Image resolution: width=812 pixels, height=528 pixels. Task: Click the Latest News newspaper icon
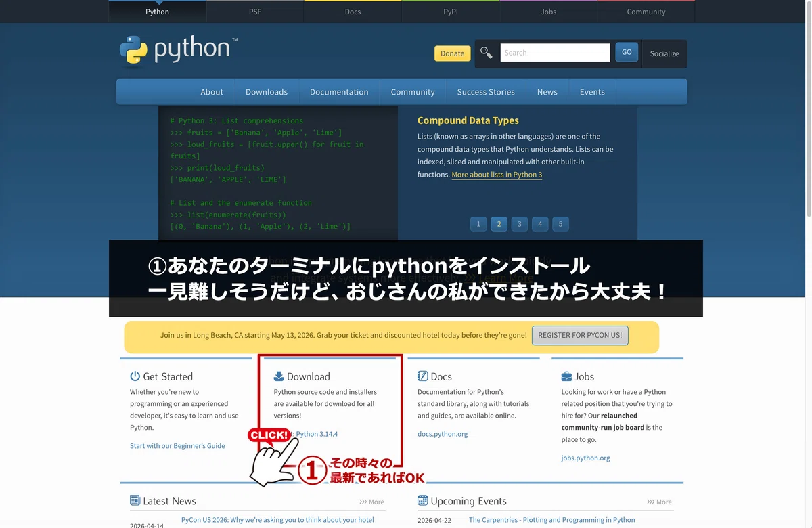(x=135, y=501)
